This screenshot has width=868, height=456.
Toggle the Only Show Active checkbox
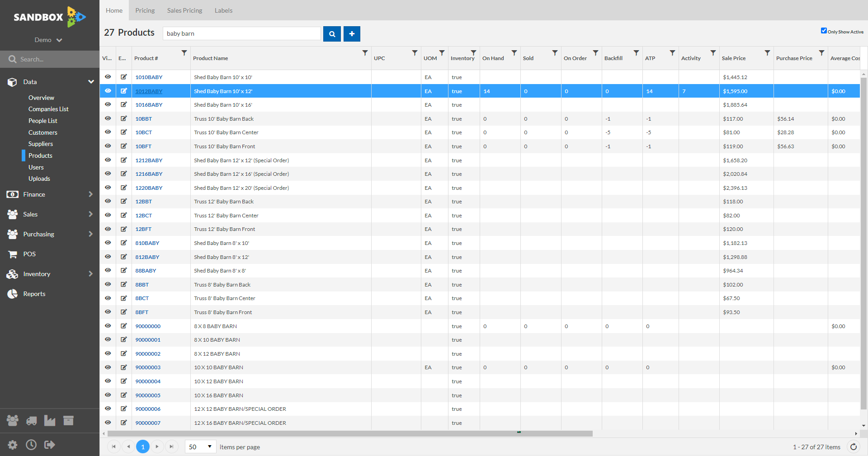[x=824, y=31]
